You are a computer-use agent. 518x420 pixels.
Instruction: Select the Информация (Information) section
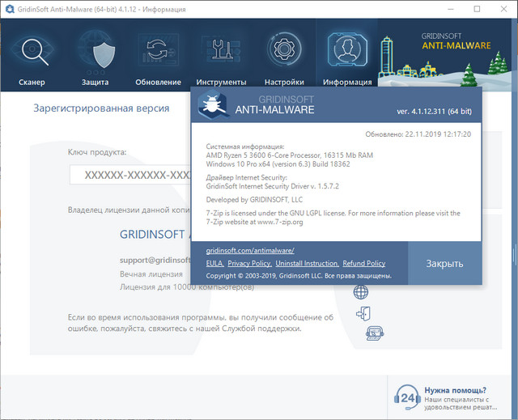click(346, 58)
